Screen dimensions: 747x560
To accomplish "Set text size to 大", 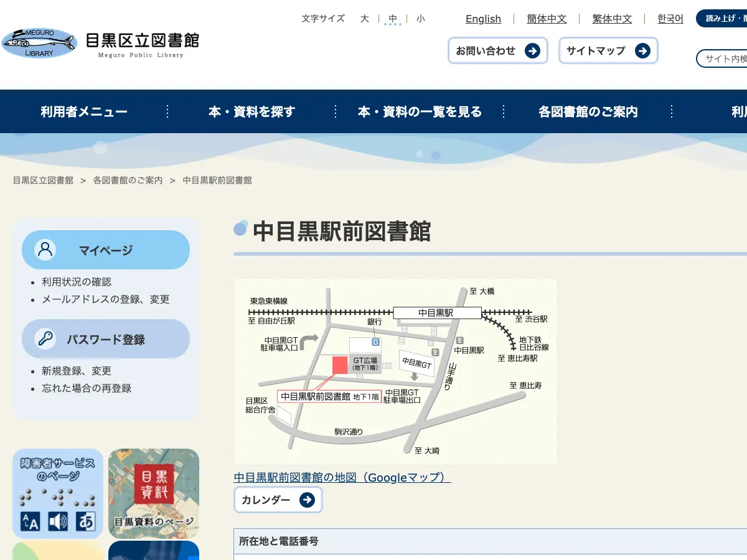I will pyautogui.click(x=365, y=19).
